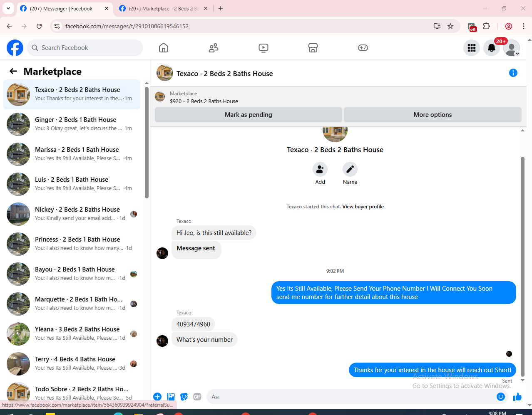Viewport: 532px width, 415px height.
Task: Open Ginger 2 Beds 1 Bath conversation
Action: 72,124
